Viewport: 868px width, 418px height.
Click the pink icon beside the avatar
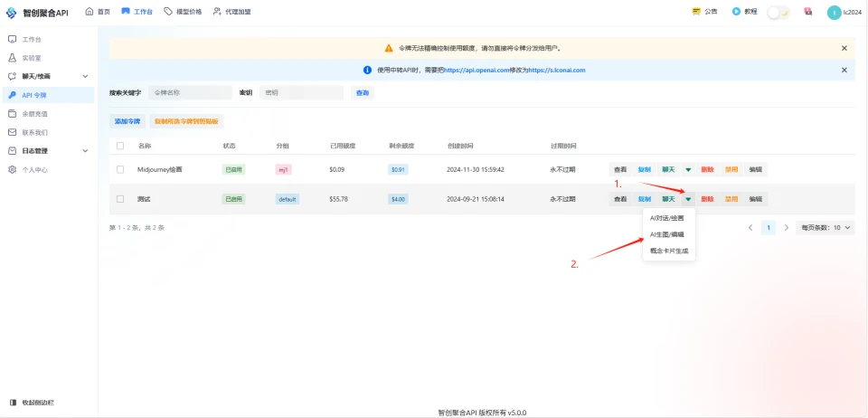coord(808,12)
